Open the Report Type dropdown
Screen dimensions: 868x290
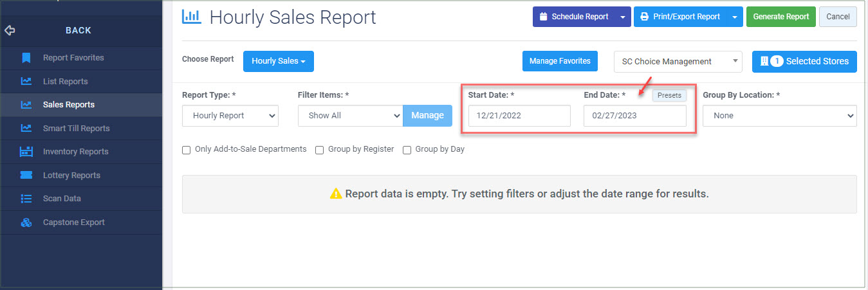click(230, 116)
